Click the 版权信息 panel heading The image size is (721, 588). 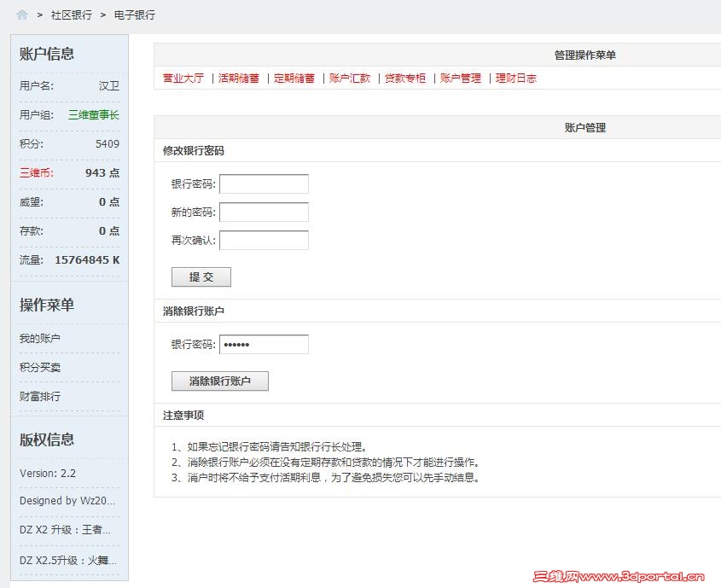46,440
